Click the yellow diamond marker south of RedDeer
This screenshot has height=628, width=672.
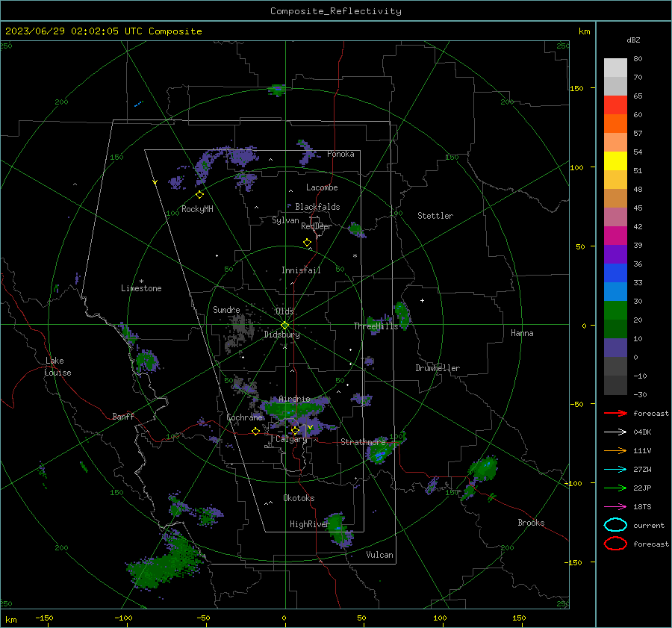(x=308, y=243)
